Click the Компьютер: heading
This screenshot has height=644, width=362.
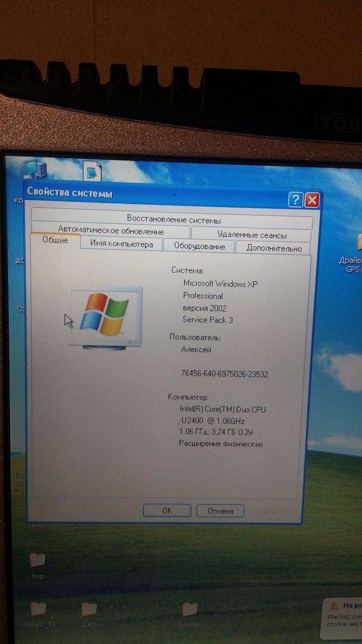pos(188,397)
